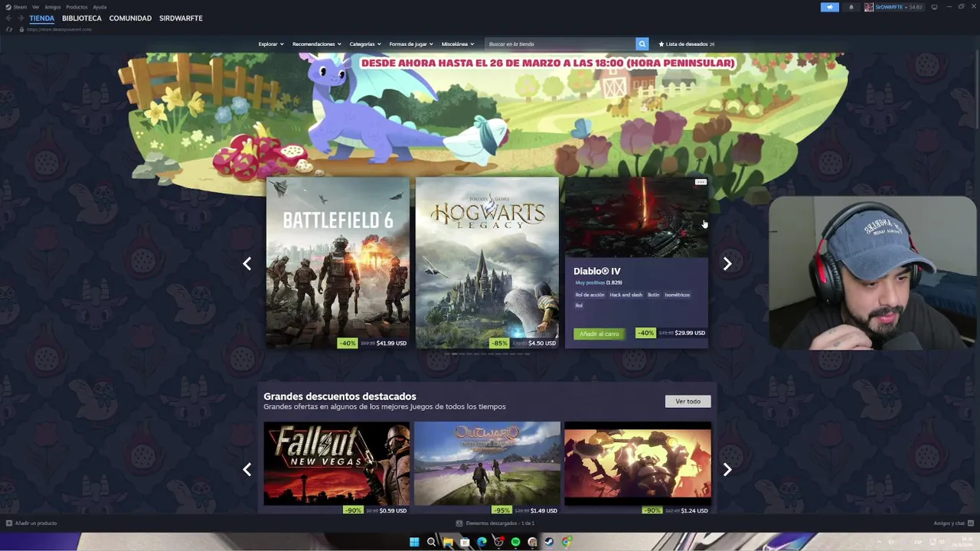The width and height of the screenshot is (980, 551).
Task: Focus the Buscar en la tienda field
Action: 560,44
